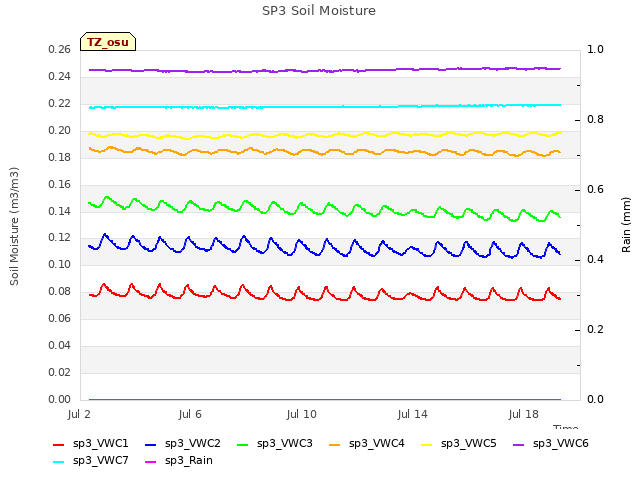This screenshot has height=480, width=640.
Task: Click the 0.12 left axis tick label
Action: coord(60,238)
